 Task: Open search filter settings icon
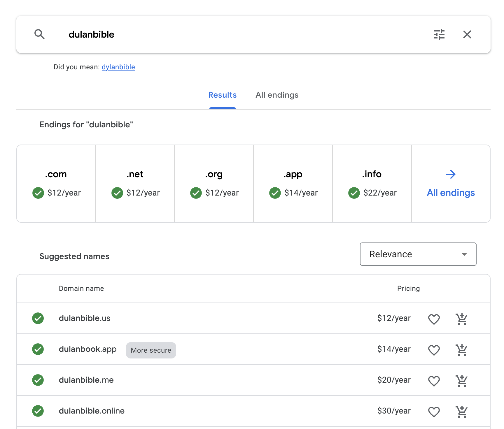pyautogui.click(x=439, y=34)
